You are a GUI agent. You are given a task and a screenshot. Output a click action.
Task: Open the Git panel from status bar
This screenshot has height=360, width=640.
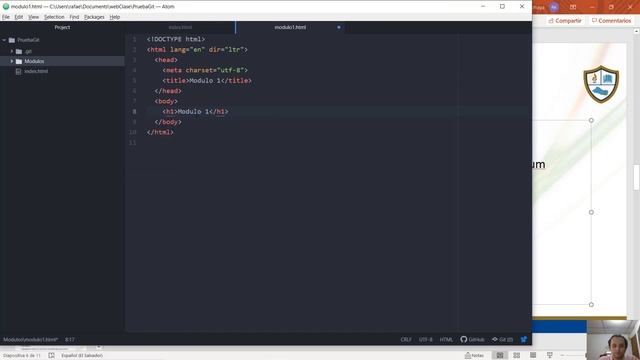pos(502,340)
